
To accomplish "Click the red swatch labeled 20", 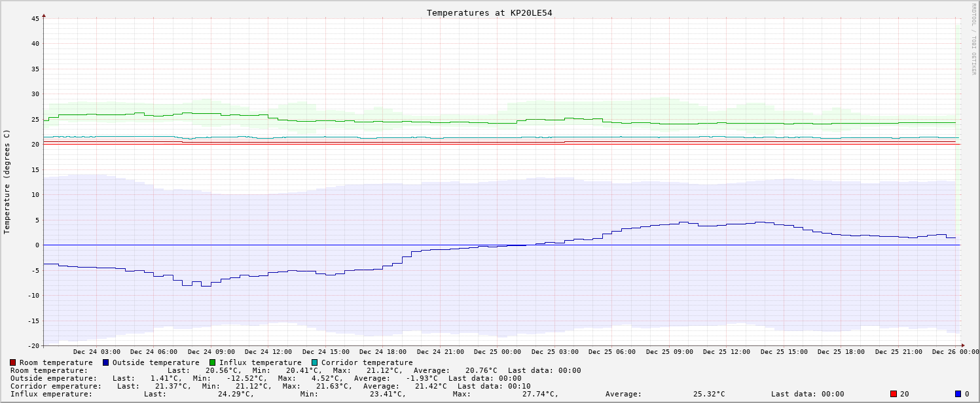I will (x=894, y=394).
